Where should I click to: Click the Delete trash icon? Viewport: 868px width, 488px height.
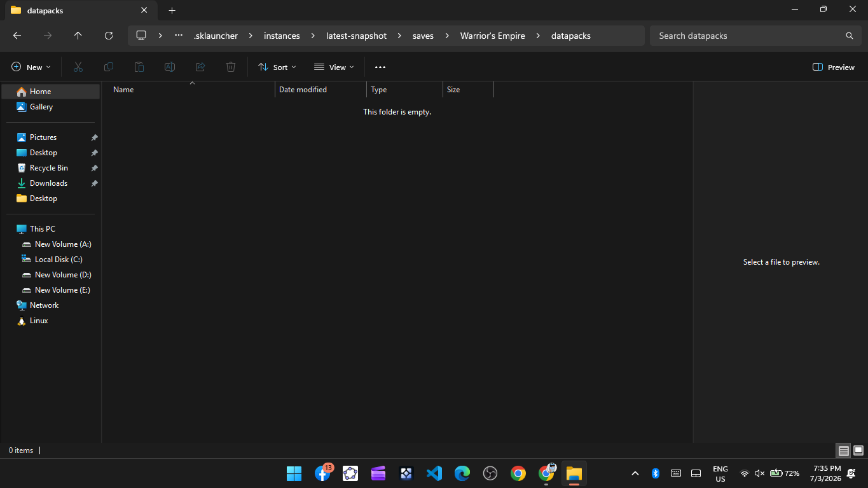[231, 67]
